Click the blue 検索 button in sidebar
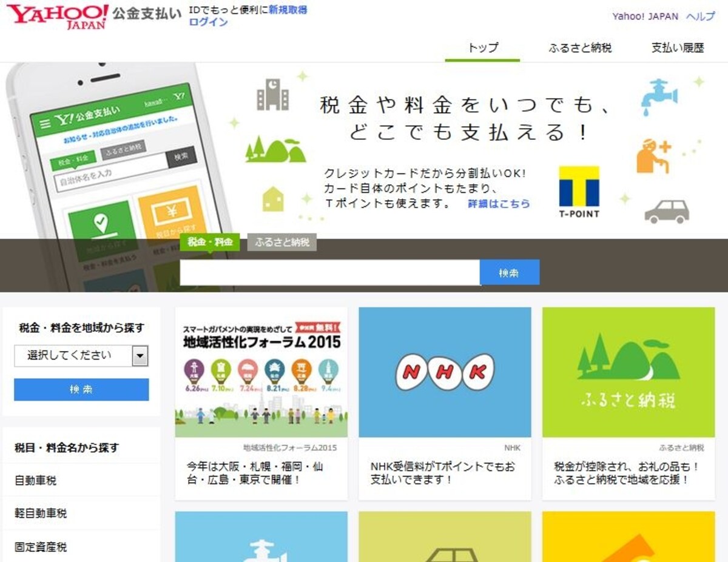This screenshot has width=728, height=562. (x=81, y=389)
